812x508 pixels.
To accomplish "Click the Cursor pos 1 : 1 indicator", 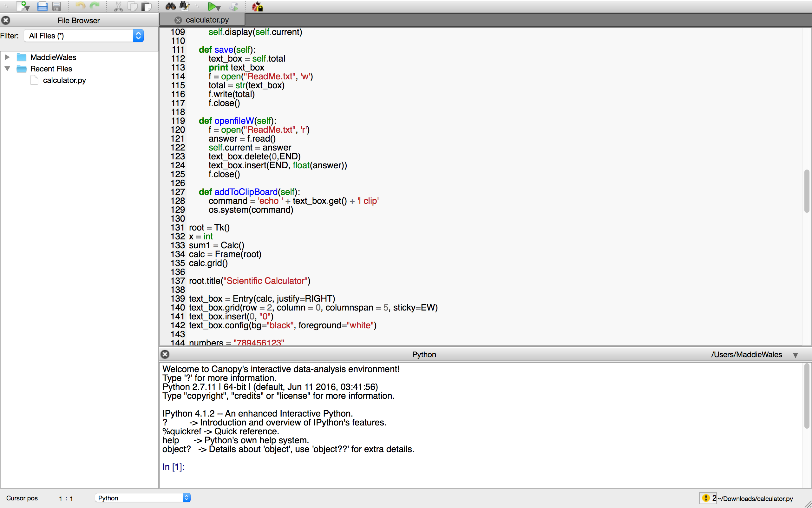I will point(40,498).
